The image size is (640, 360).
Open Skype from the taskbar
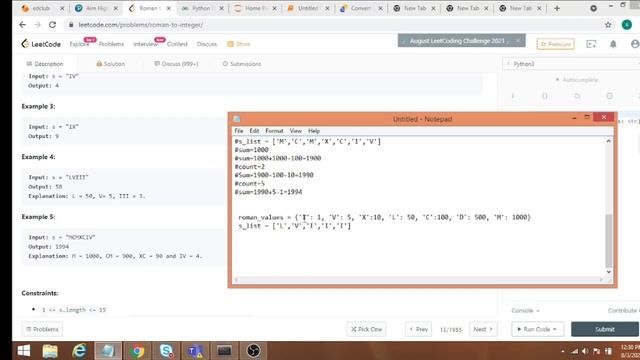[166, 351]
